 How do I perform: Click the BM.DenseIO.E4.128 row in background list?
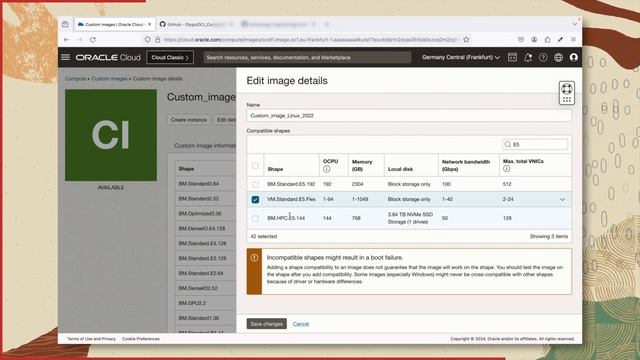pyautogui.click(x=202, y=229)
